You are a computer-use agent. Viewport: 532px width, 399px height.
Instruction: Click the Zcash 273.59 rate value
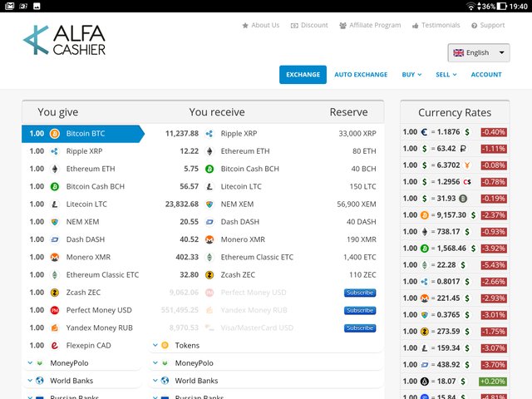[x=448, y=332]
